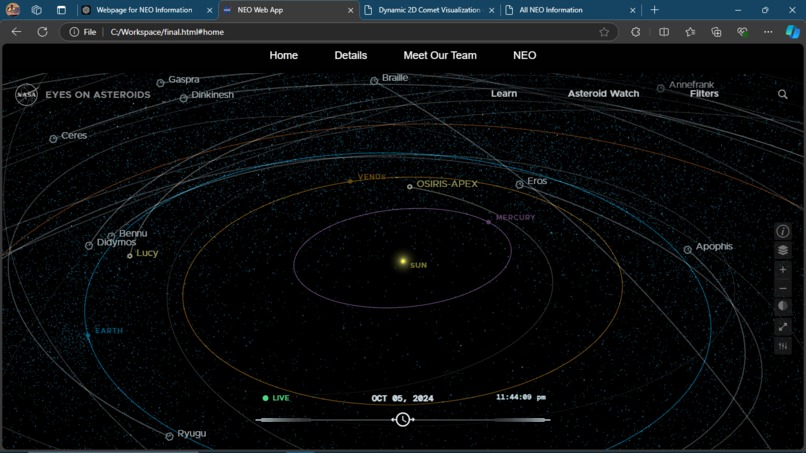
Task: Open the Favorites icon in toolbar
Action: 690,32
